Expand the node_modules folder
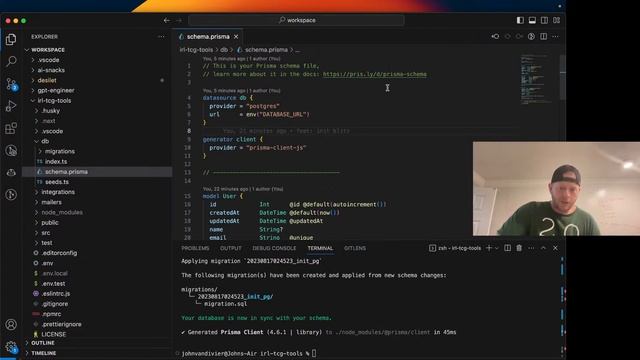This screenshot has width=640, height=360. (x=62, y=212)
